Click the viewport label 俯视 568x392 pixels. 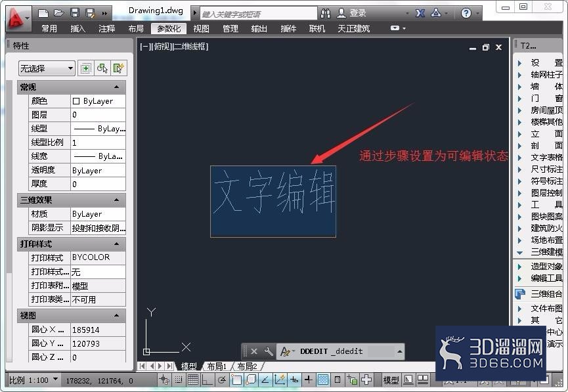coord(162,47)
